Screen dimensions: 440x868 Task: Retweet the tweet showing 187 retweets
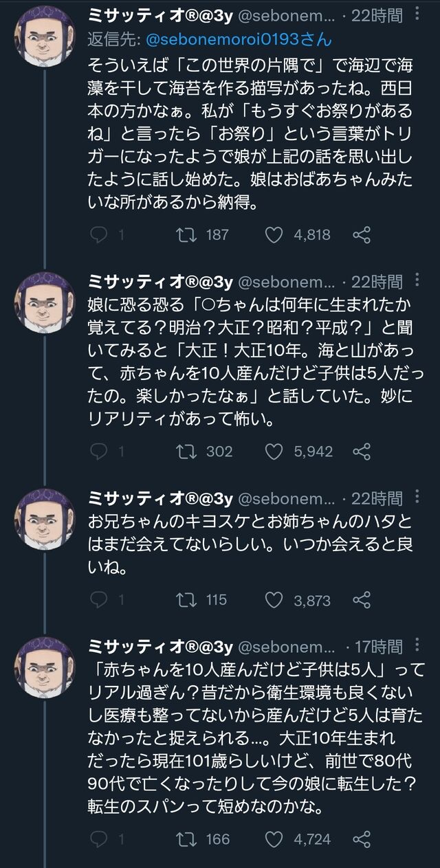point(184,235)
